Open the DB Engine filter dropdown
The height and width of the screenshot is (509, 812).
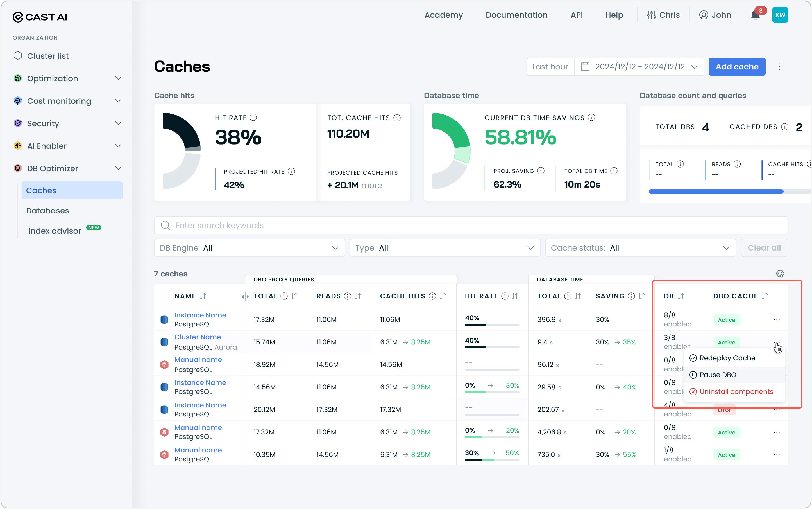(249, 248)
